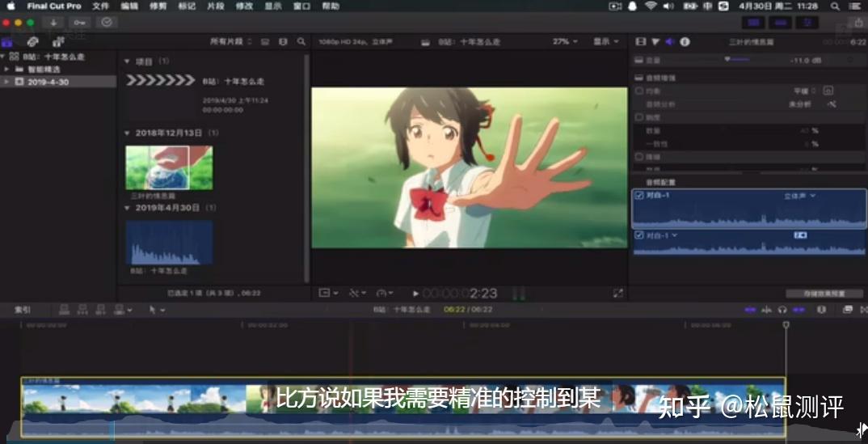Open the 片段 menu

click(x=215, y=6)
